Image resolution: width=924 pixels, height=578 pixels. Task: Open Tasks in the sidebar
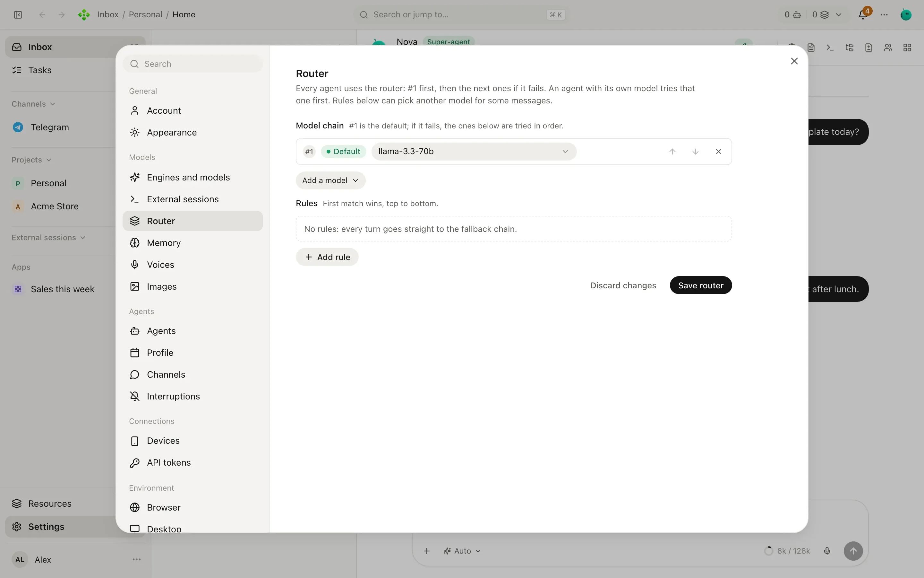pos(61,70)
